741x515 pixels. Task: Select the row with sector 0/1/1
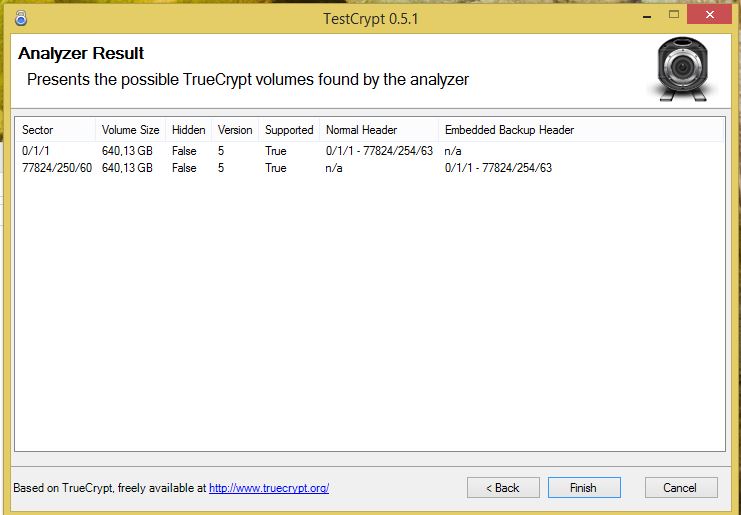coord(370,151)
